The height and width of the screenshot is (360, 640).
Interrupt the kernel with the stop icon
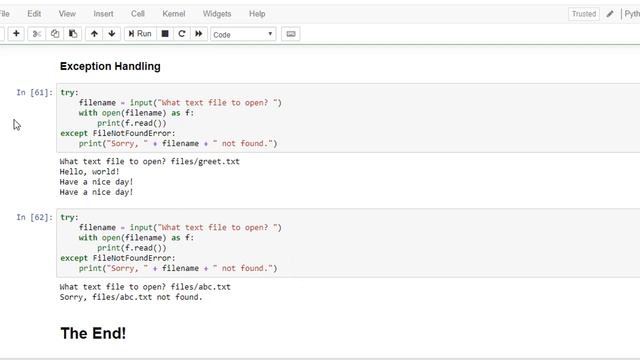165,34
